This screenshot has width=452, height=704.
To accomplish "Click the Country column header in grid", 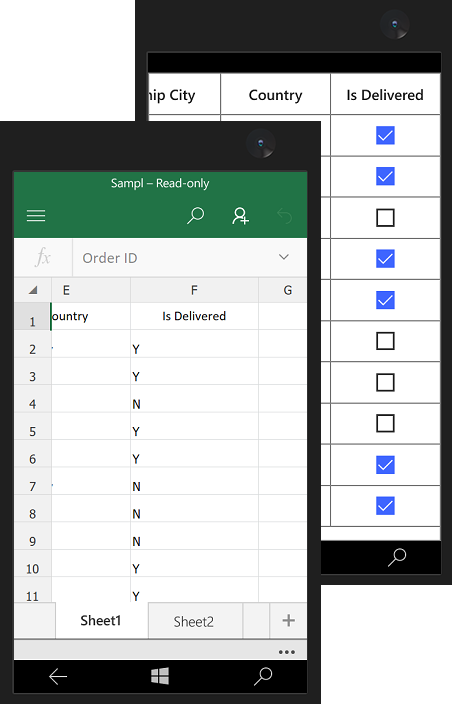I will coord(275,95).
